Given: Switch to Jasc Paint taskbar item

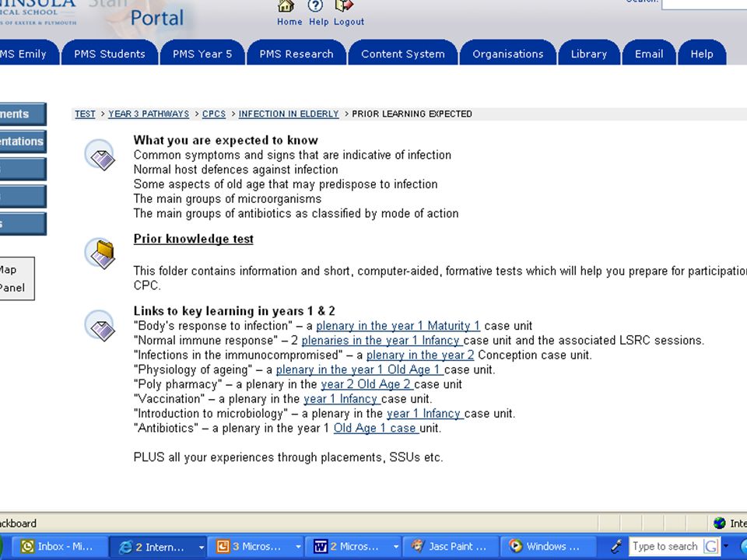Looking at the screenshot, I should point(451,547).
